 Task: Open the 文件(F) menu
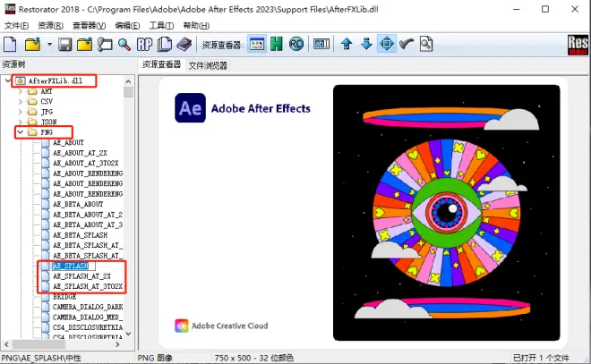pos(17,25)
